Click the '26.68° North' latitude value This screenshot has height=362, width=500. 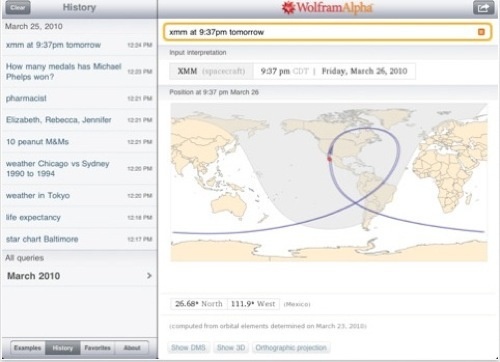click(x=199, y=304)
